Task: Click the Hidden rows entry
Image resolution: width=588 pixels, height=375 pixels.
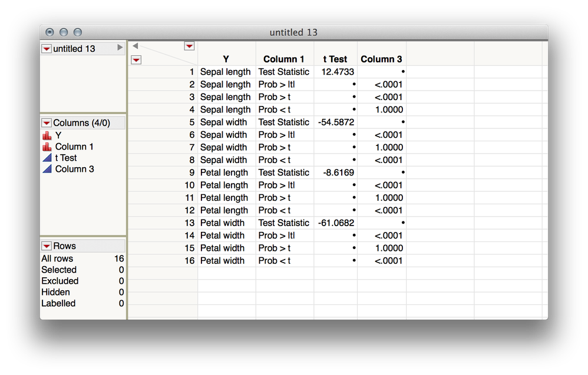Action: [x=82, y=293]
